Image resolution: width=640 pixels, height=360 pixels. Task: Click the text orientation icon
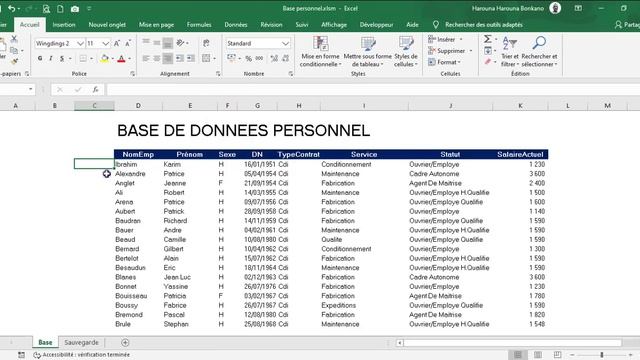(180, 43)
